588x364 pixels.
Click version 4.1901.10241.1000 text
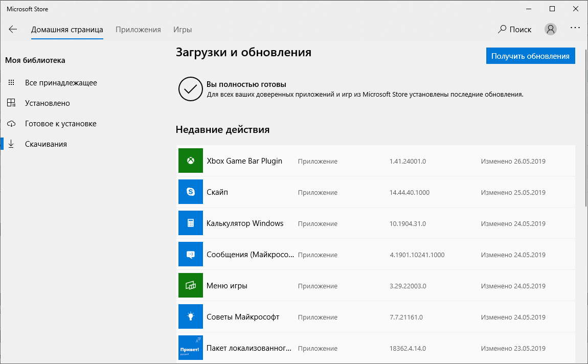[417, 255]
